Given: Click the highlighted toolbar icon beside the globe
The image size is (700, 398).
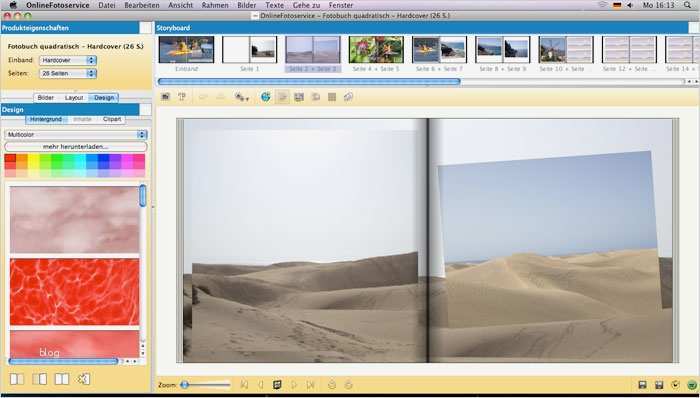Looking at the screenshot, I should point(282,97).
